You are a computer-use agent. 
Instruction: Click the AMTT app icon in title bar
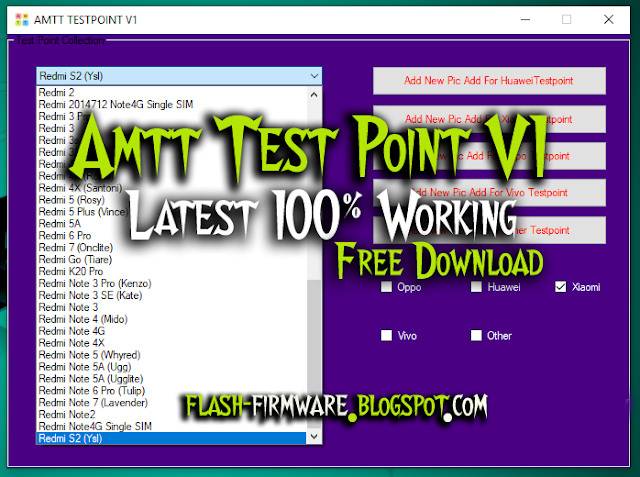[22, 20]
